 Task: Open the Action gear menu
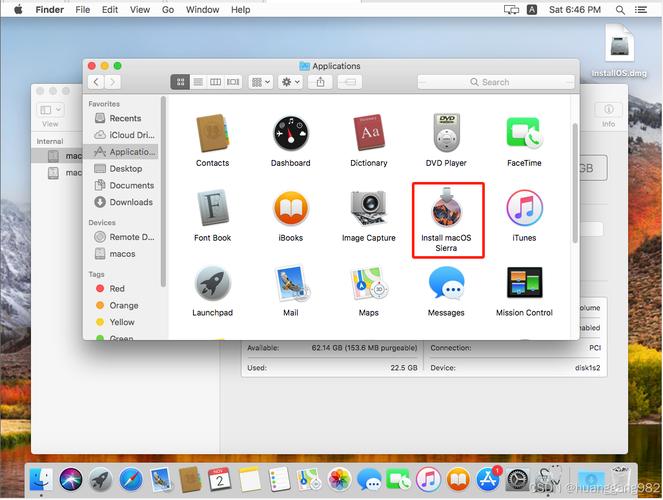pyautogui.click(x=290, y=82)
